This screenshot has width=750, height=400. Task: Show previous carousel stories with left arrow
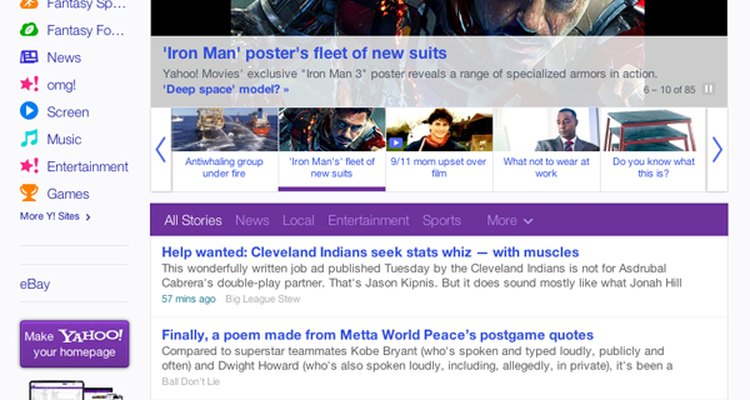tap(161, 150)
